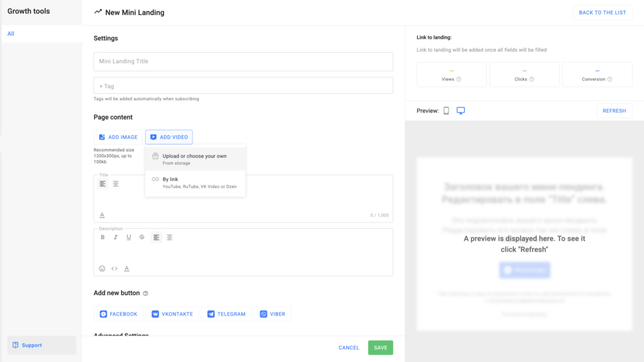Open emoji picker in Description editor
644x362 pixels.
pyautogui.click(x=103, y=268)
